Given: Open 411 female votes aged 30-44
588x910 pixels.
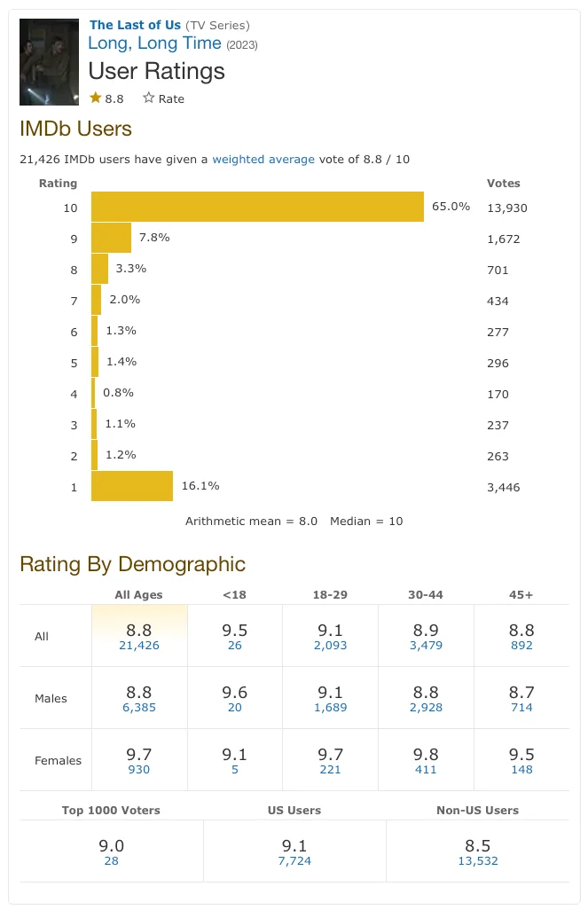Looking at the screenshot, I should [426, 770].
